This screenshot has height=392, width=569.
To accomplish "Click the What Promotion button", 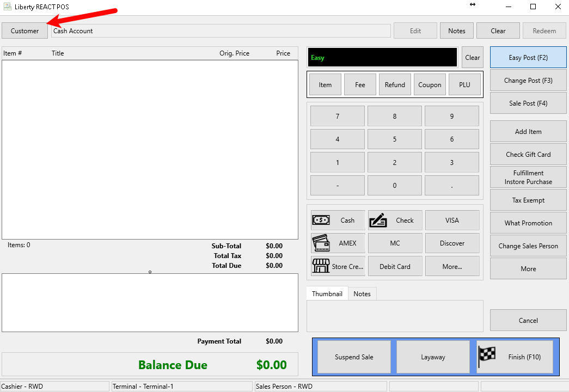I will pyautogui.click(x=528, y=223).
